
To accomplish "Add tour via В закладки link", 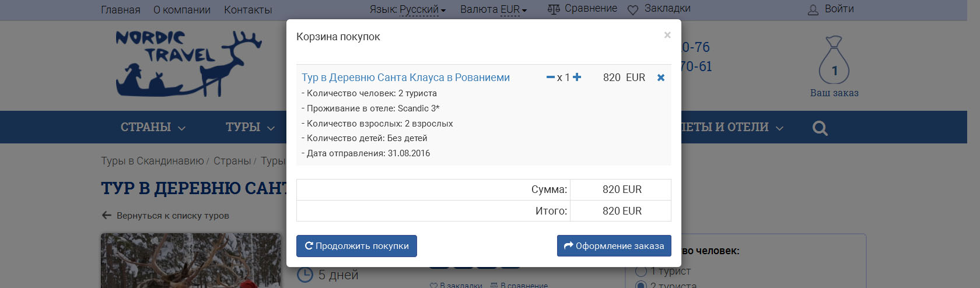I will coord(456,285).
